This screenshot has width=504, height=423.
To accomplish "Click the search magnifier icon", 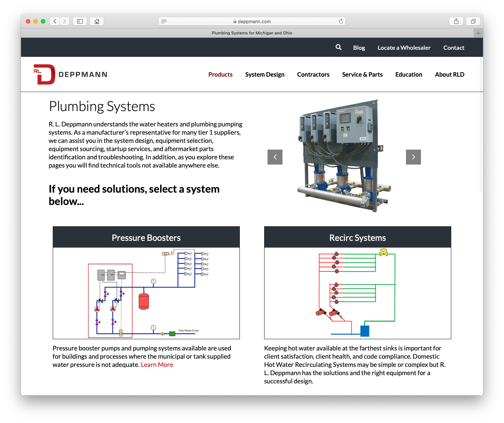I will point(339,47).
